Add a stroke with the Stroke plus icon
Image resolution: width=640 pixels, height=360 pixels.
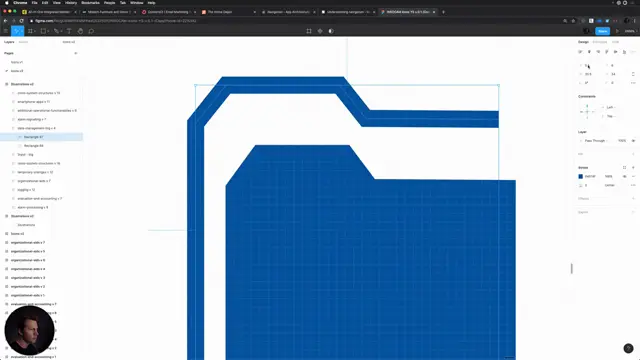click(633, 167)
